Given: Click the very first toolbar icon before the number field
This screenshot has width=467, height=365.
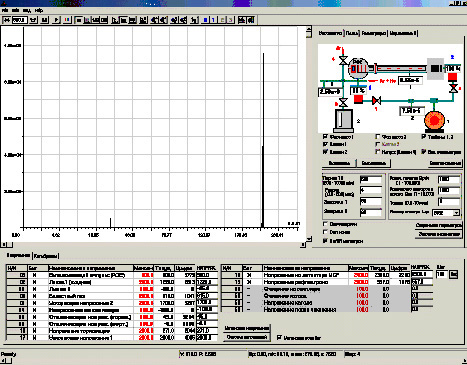Looking at the screenshot, I should coord(7,20).
